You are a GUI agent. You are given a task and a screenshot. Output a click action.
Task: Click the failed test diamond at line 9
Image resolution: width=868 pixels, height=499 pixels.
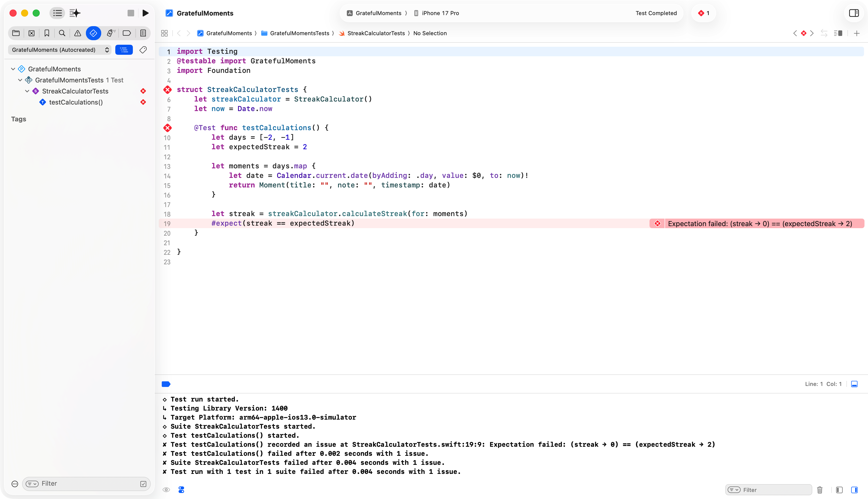click(168, 128)
